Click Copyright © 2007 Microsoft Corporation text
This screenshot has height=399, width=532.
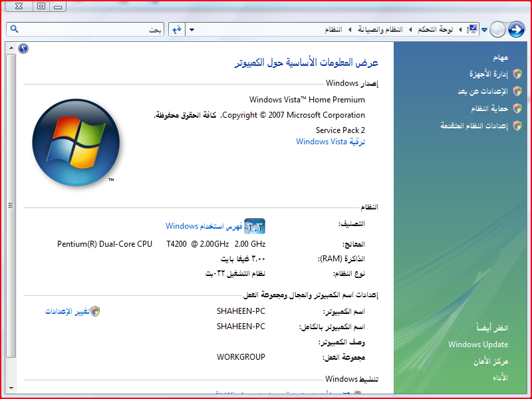pos(293,115)
